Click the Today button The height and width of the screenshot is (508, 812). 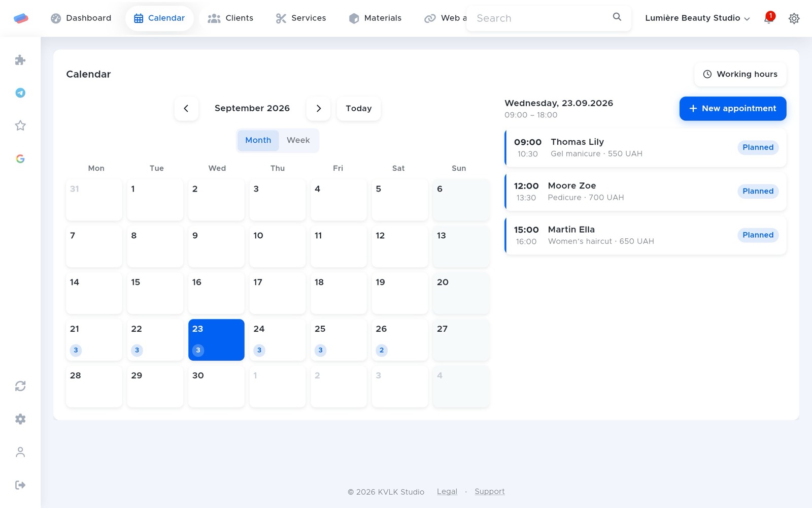click(x=359, y=108)
